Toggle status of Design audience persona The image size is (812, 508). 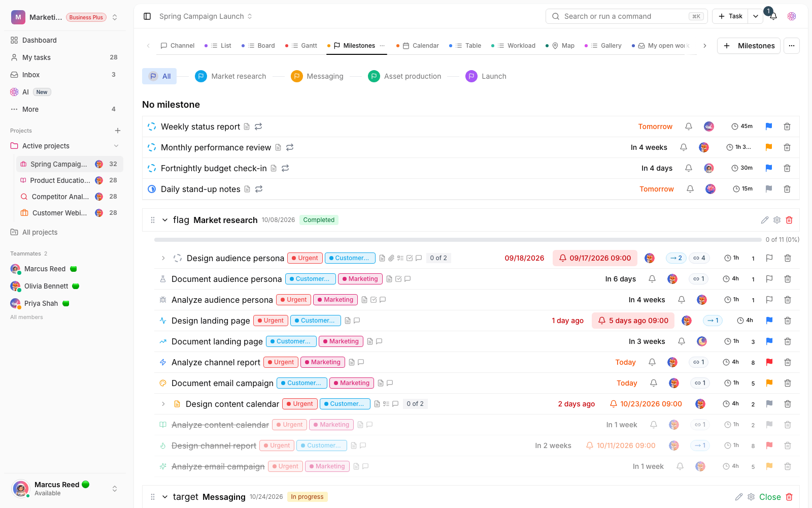tap(178, 258)
